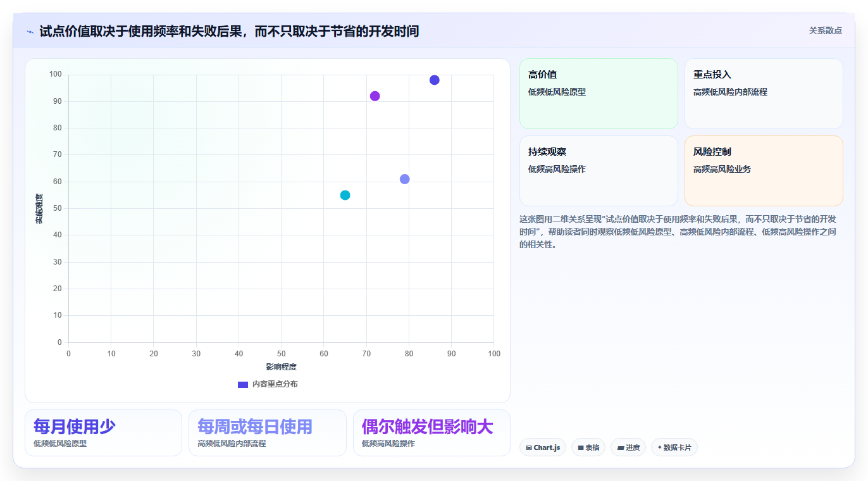Click the 实施难度 y-axis title

pos(39,209)
